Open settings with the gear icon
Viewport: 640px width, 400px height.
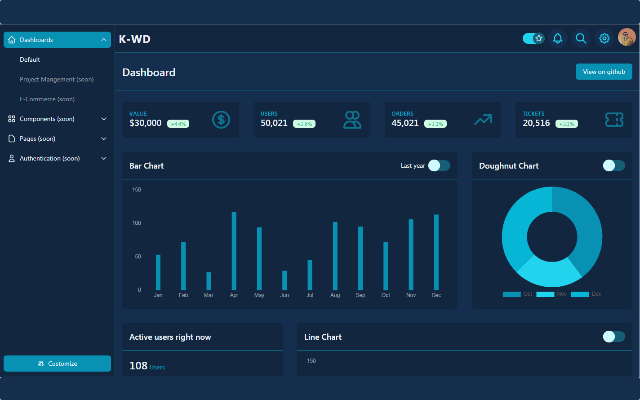[604, 38]
